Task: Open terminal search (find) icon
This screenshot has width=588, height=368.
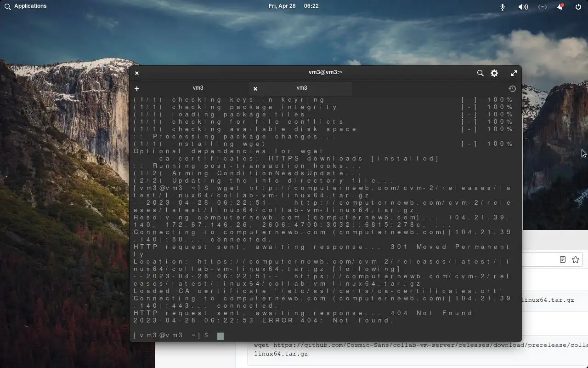Action: click(480, 73)
